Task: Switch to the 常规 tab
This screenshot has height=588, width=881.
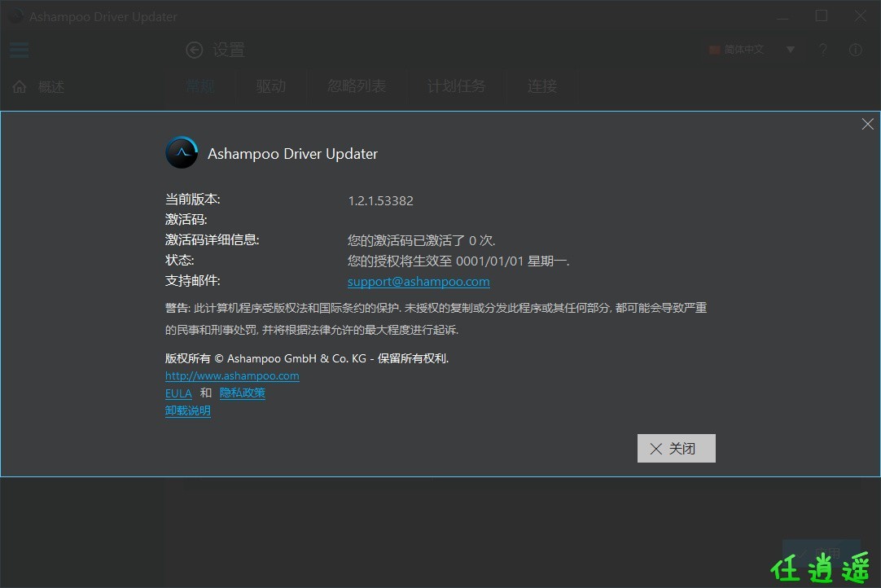Action: click(200, 86)
